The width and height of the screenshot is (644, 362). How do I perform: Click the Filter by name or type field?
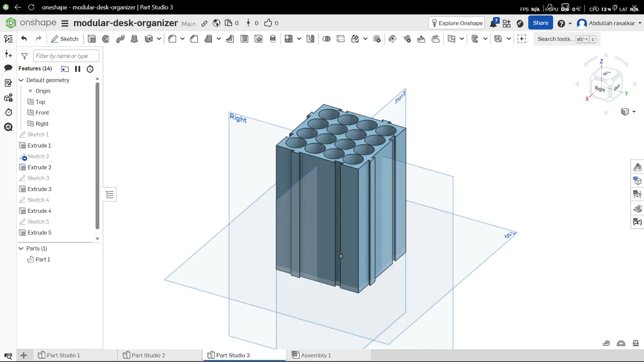tap(66, 56)
